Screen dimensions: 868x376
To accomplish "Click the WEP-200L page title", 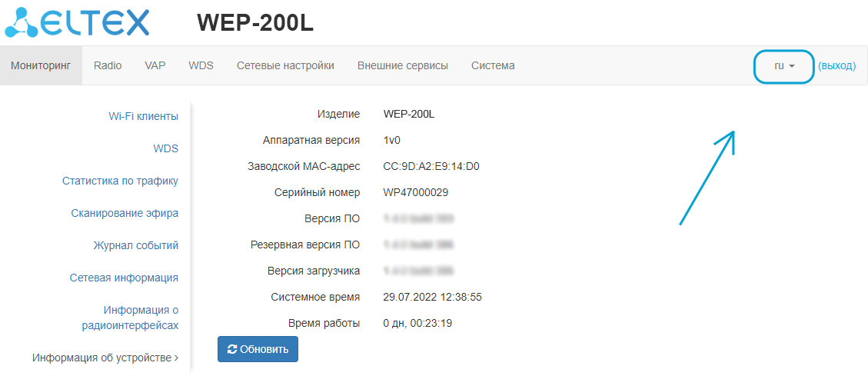I will [255, 23].
